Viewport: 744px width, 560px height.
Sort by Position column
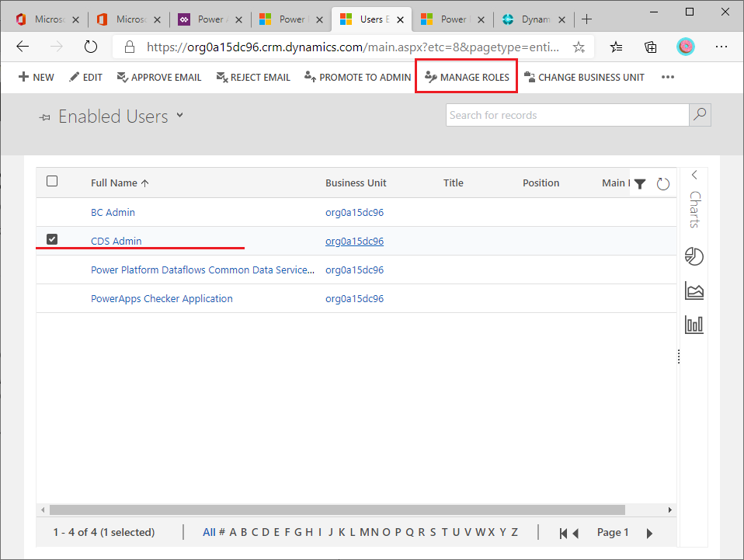pyautogui.click(x=541, y=183)
